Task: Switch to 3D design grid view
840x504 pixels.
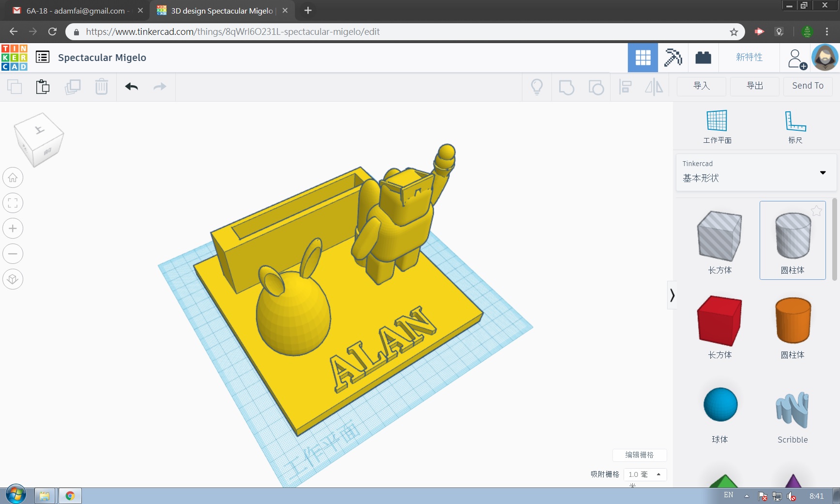Action: pos(643,58)
